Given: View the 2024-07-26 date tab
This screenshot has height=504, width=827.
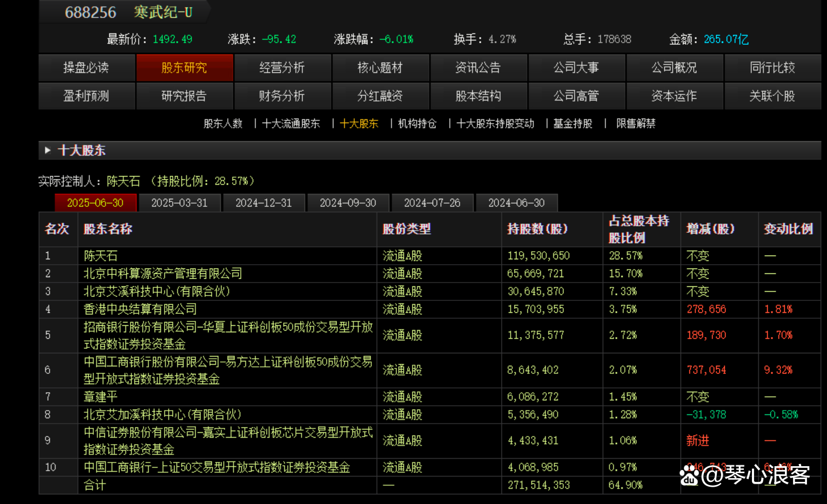Looking at the screenshot, I should click(x=432, y=203).
